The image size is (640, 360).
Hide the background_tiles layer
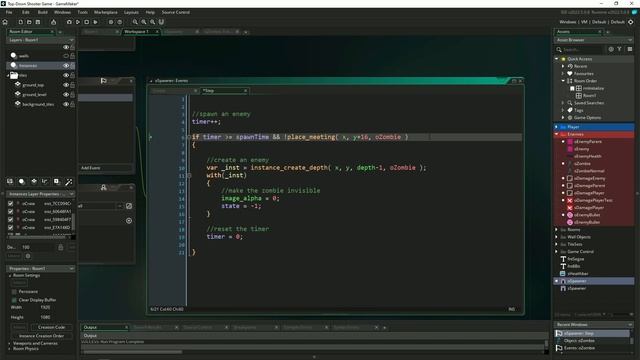tap(66, 104)
